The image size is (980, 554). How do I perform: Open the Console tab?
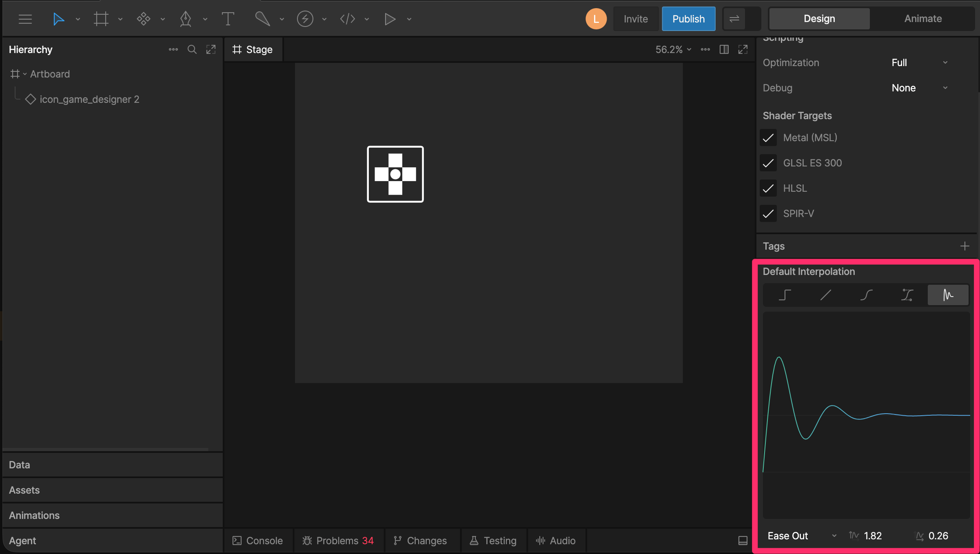258,541
